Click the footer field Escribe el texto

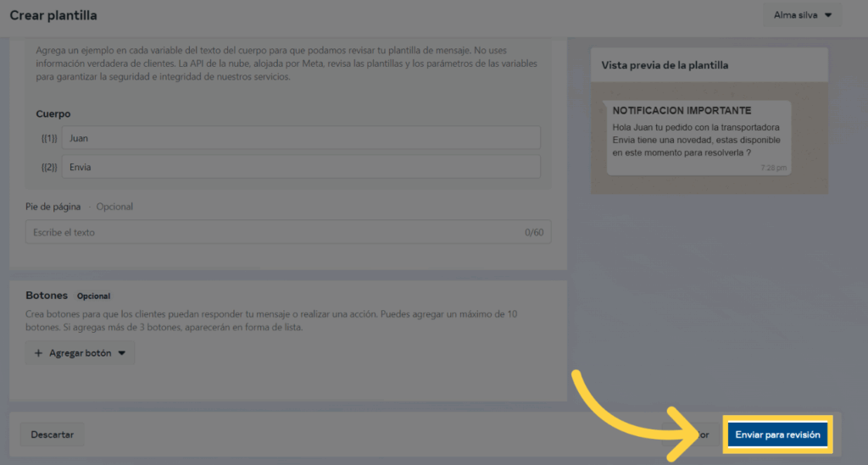[271, 232]
